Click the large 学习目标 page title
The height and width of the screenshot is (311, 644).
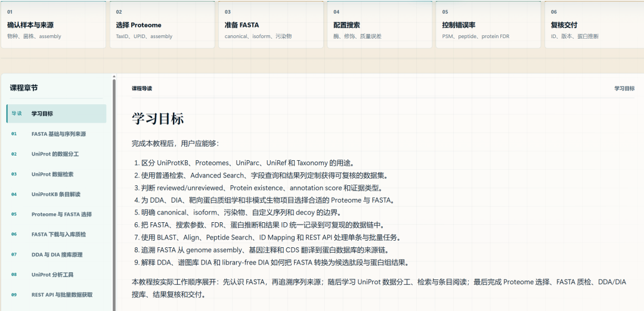(157, 119)
